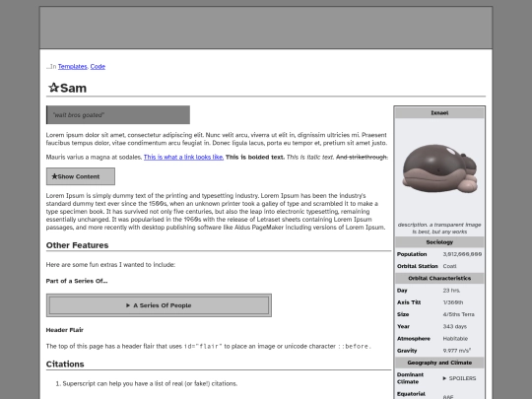Click the infobox title at top
This screenshot has width=532, height=399.
[x=439, y=113]
